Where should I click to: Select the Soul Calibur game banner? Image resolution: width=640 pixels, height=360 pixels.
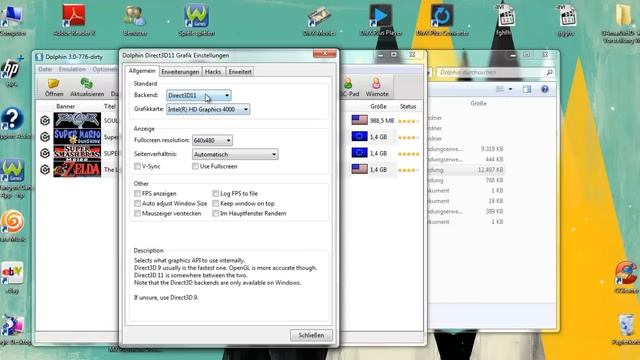77,120
